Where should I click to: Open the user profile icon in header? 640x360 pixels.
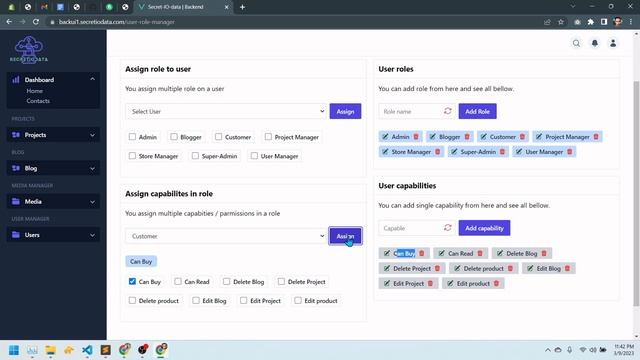click(613, 43)
